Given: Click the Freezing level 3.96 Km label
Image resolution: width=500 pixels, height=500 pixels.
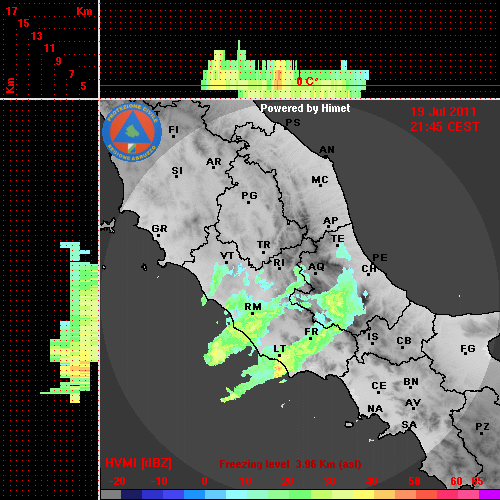Looking at the screenshot, I should point(290,464).
